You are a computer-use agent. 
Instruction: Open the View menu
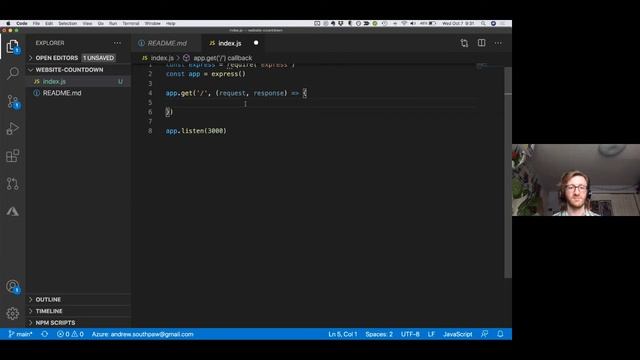[87, 24]
